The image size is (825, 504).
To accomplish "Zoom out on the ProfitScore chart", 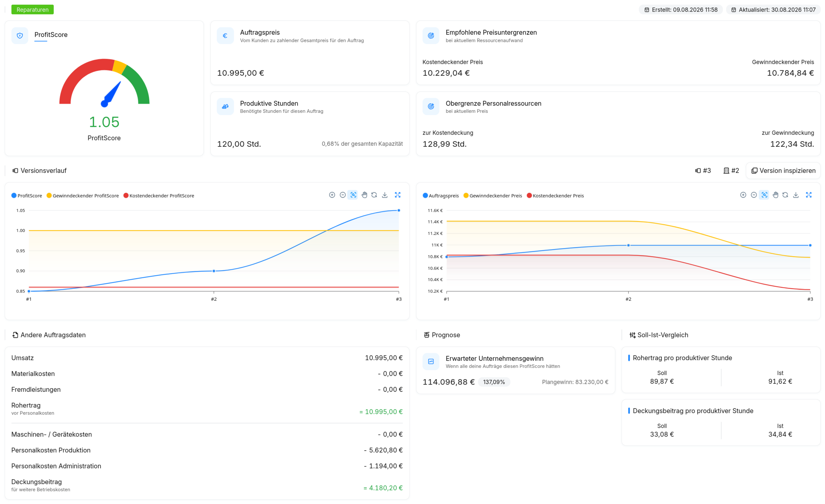I will 343,195.
